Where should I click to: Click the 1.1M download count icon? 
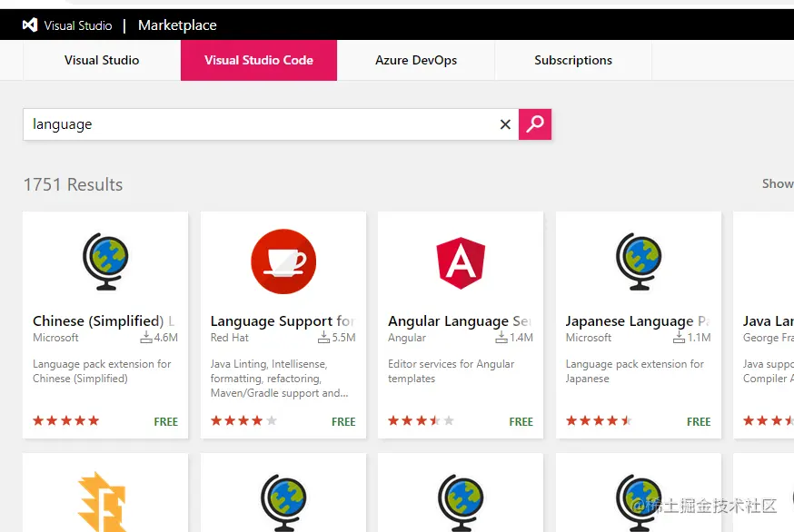(679, 337)
